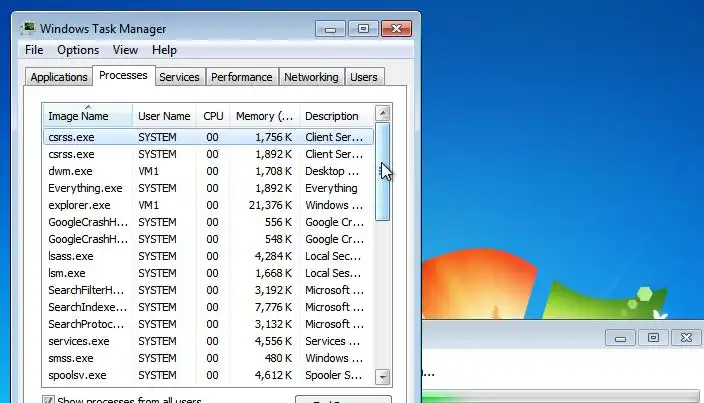Click VM1 user name for dwm.exe
704x403 pixels.
(x=149, y=171)
